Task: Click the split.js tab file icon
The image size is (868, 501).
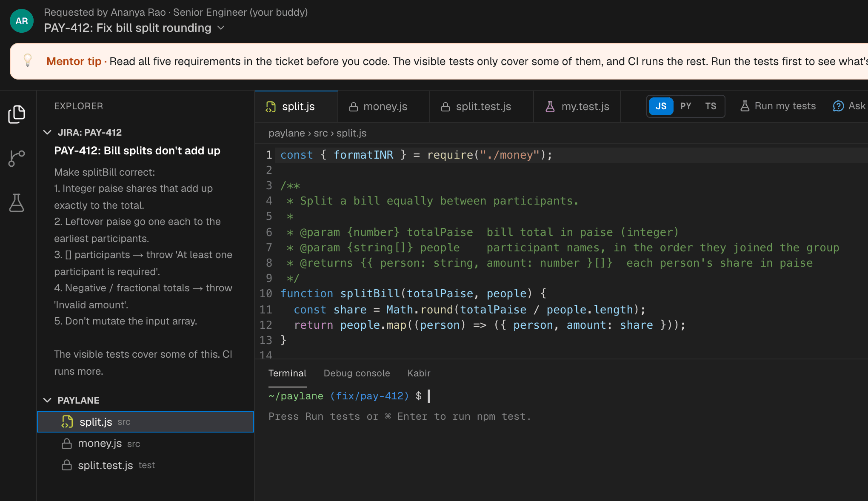Action: point(271,107)
